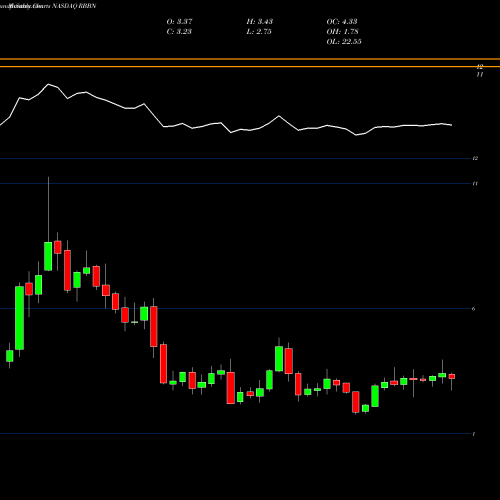Select the OH: 1.78 reading

(x=342, y=31)
